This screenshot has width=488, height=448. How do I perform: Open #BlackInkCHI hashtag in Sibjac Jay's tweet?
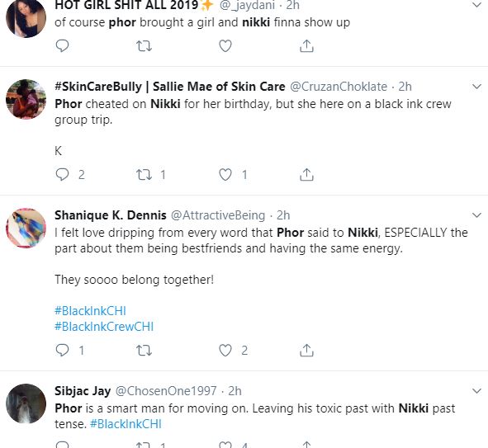[126, 424]
